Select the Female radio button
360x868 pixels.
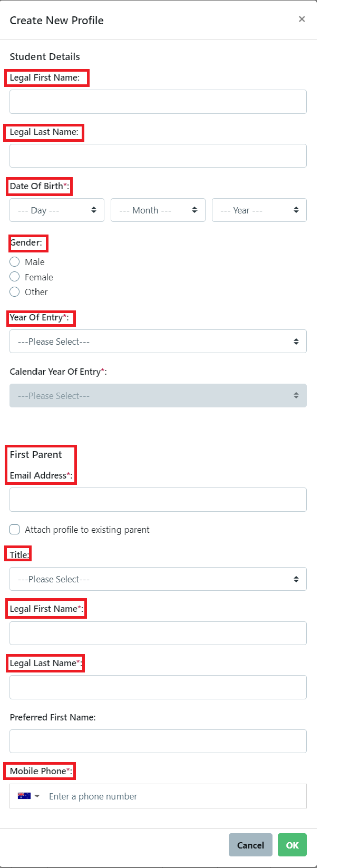(x=14, y=277)
